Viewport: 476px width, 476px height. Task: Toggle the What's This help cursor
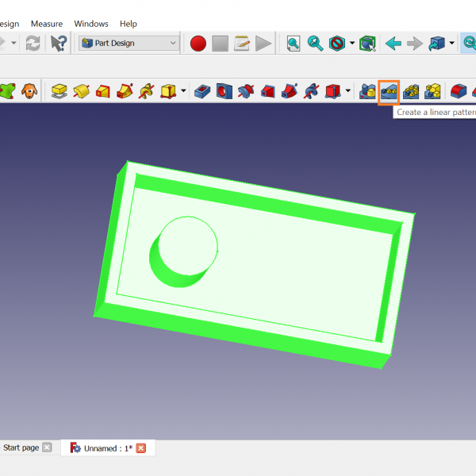[x=59, y=44]
